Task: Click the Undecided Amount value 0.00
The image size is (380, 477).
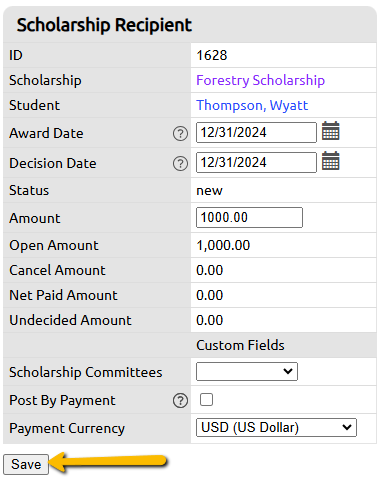Action: [x=209, y=320]
